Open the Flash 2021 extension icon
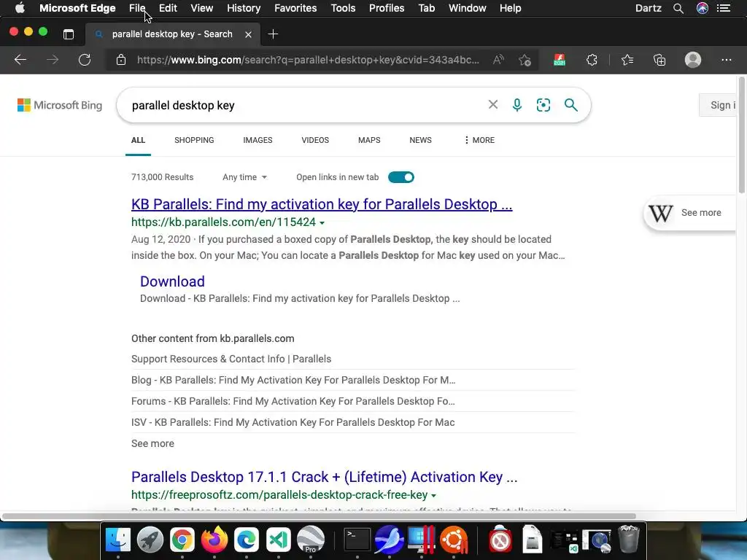 (x=560, y=60)
